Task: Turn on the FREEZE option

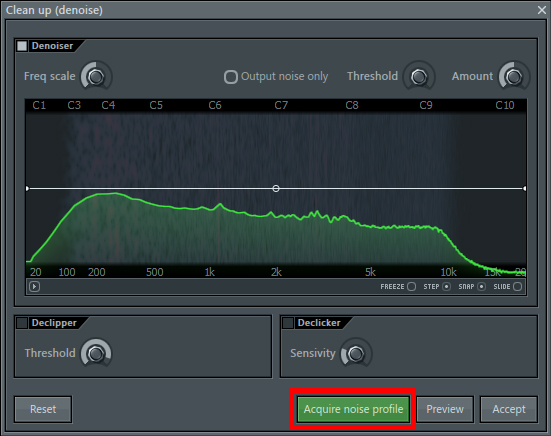Action: (x=411, y=287)
